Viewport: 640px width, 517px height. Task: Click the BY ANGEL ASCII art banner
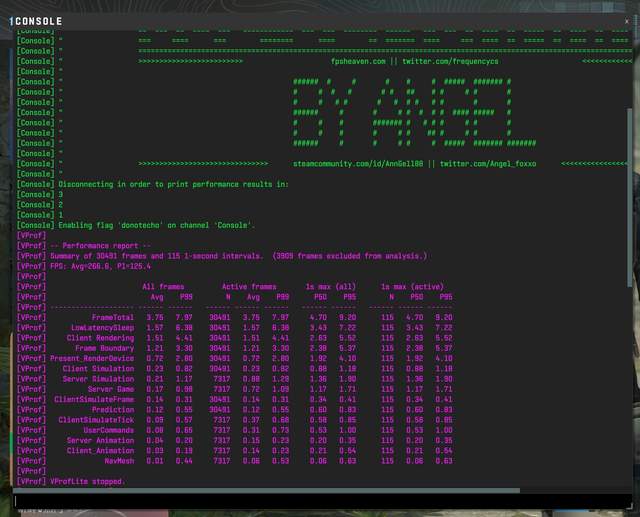[x=414, y=112]
